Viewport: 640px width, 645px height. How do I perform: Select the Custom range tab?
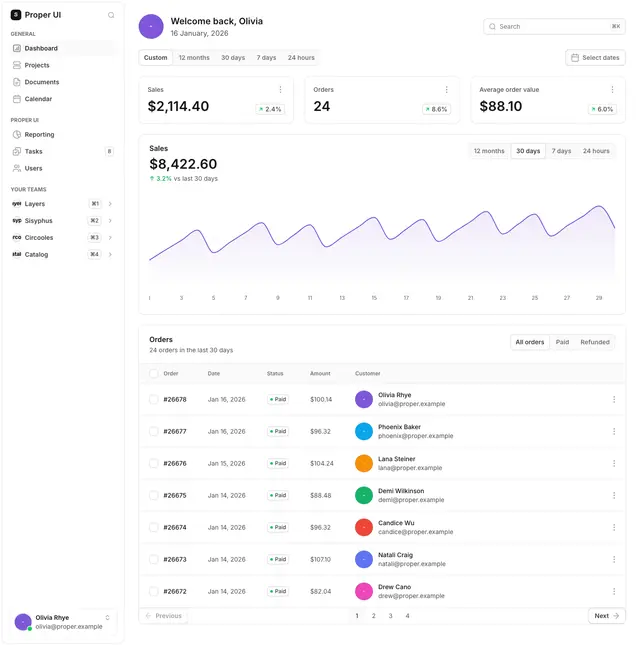click(155, 58)
